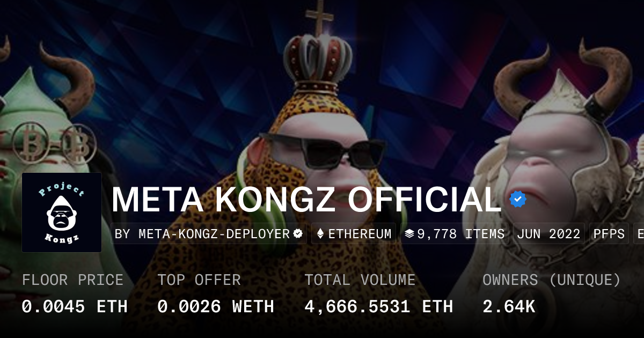Select the PFPS category tag

(609, 234)
